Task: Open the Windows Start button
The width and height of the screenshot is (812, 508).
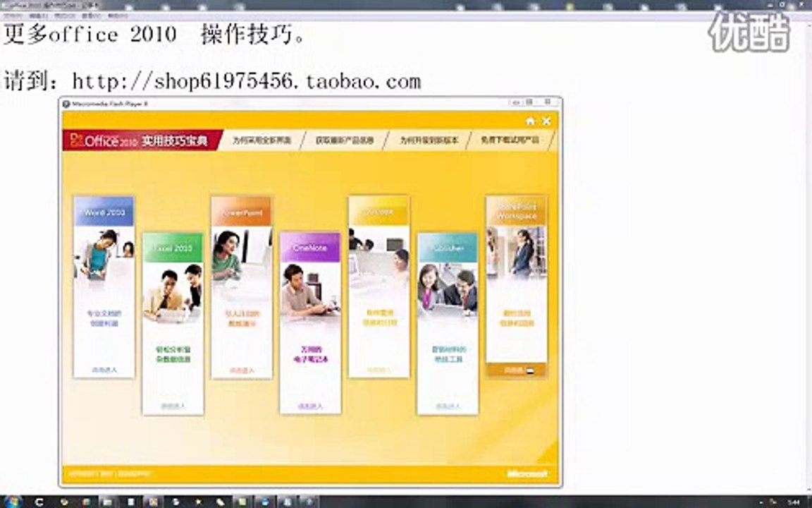Action: pos(11,501)
